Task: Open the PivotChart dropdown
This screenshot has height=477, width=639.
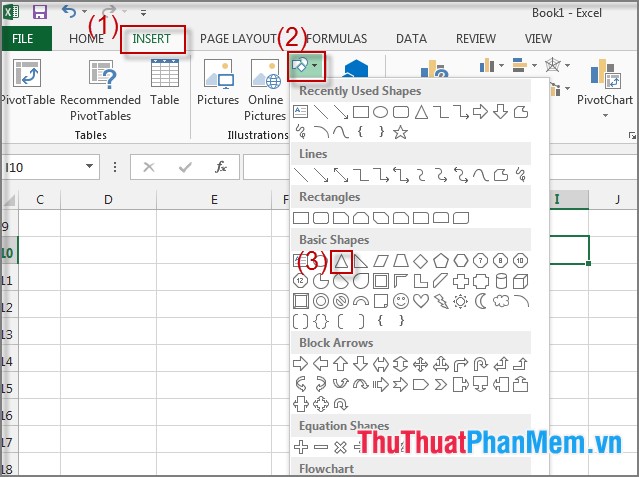Action: tap(605, 115)
